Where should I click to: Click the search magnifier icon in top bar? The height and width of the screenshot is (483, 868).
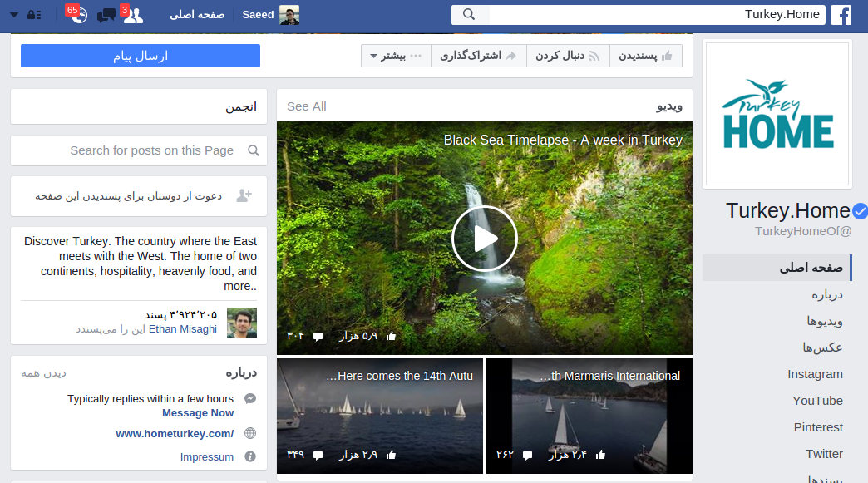point(469,14)
